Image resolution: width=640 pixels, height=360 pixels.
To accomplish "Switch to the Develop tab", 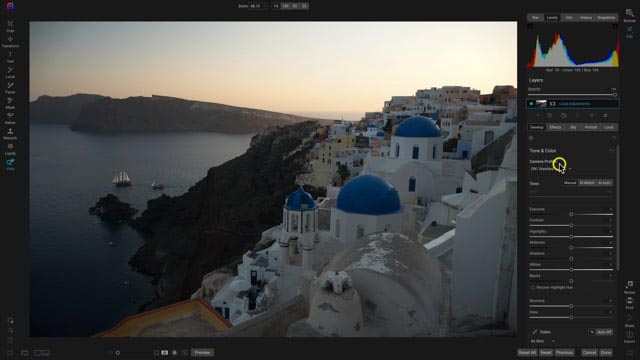I will tap(537, 127).
